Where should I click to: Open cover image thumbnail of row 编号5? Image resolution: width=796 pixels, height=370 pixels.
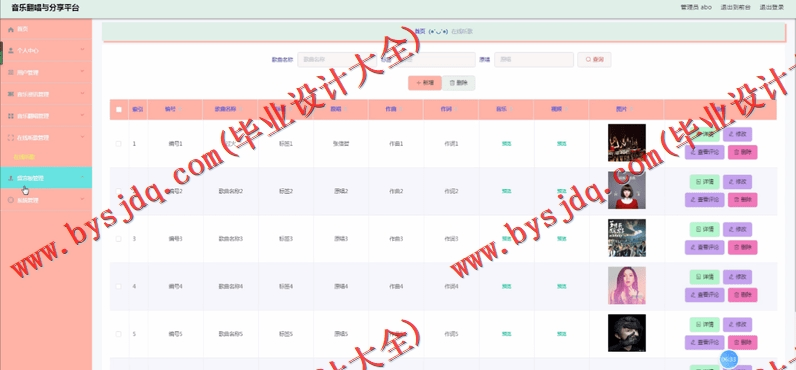pyautogui.click(x=627, y=333)
